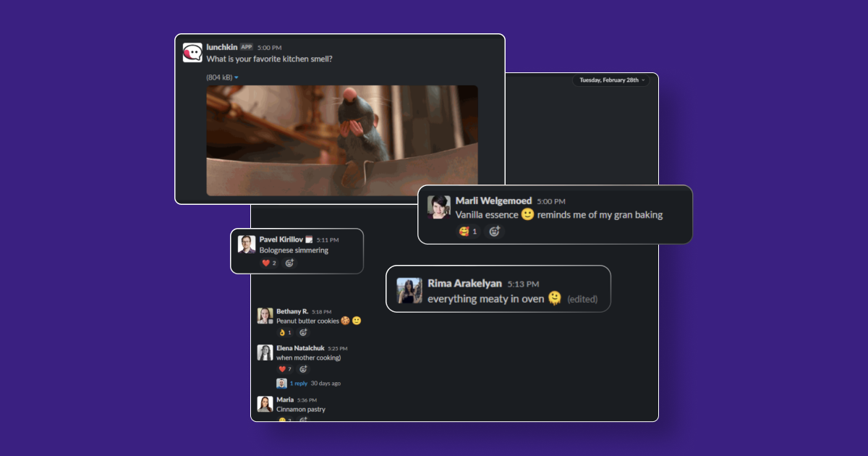Click the 'everything meaty in oven' message
This screenshot has height=456, width=868.
click(x=485, y=299)
